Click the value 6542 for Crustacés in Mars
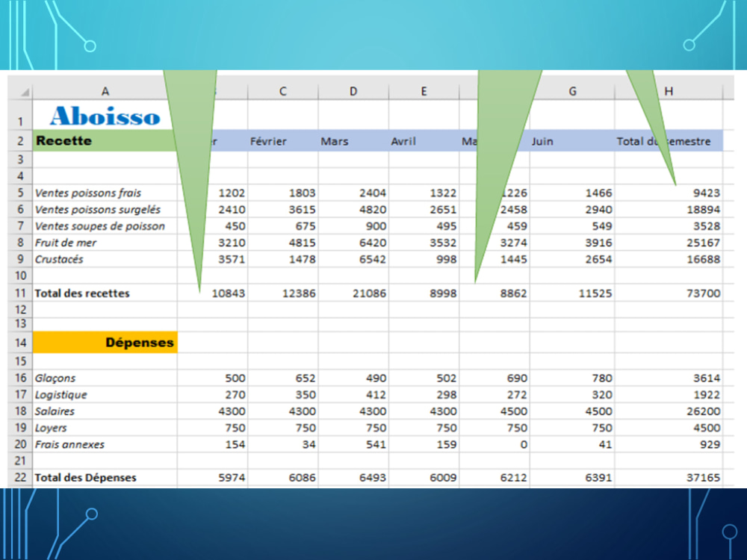Viewport: 747px width, 560px height. [x=373, y=260]
